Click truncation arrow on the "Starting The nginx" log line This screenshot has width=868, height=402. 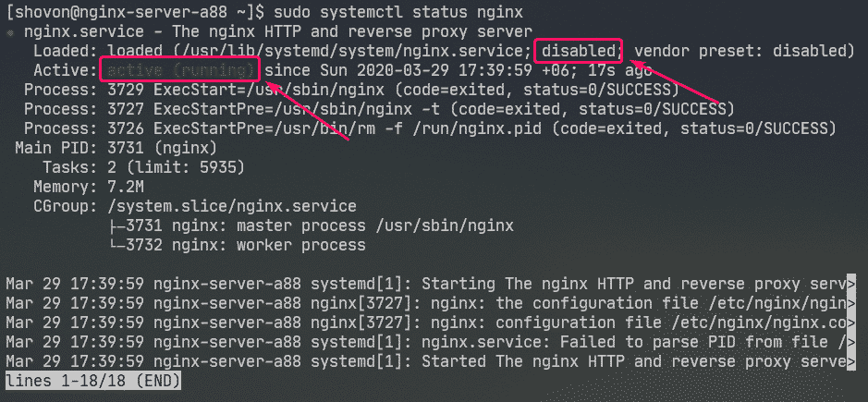point(850,282)
